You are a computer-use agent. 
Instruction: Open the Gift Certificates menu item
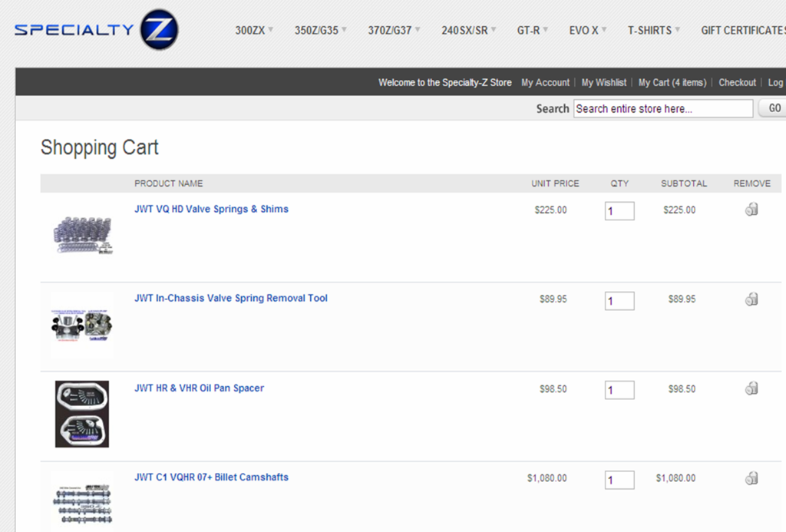743,30
